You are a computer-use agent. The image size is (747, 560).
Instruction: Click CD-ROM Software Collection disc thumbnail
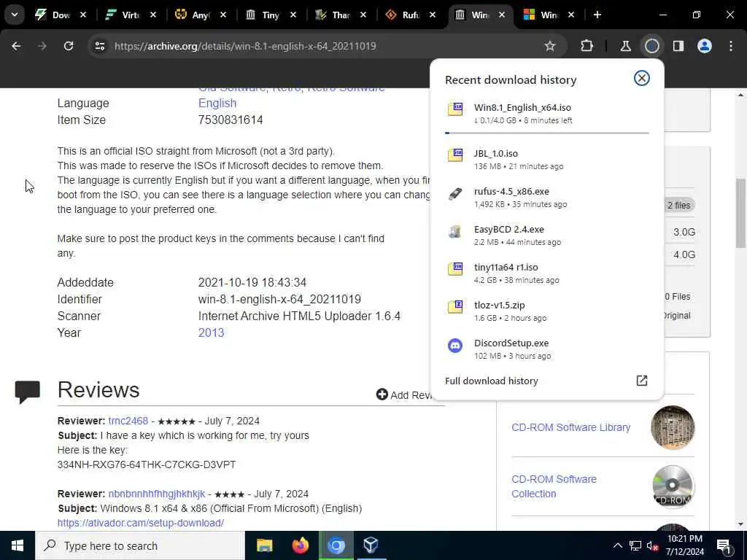pos(673,486)
